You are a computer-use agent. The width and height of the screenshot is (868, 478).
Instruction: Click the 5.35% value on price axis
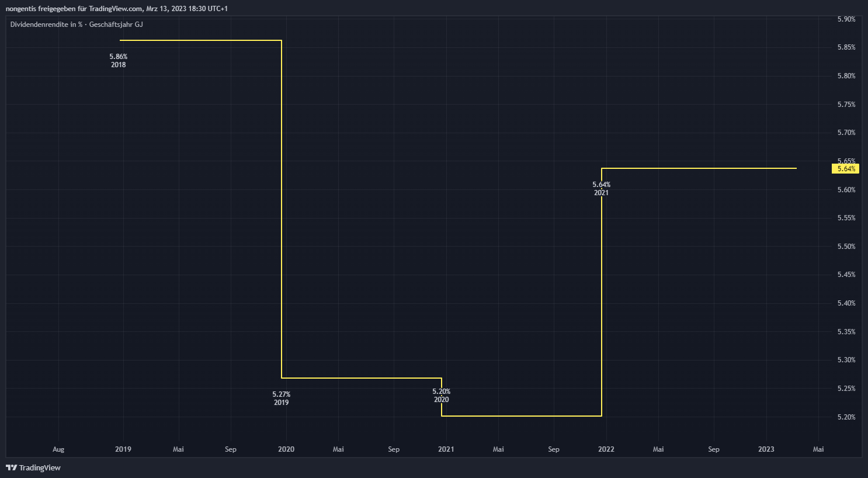point(846,332)
